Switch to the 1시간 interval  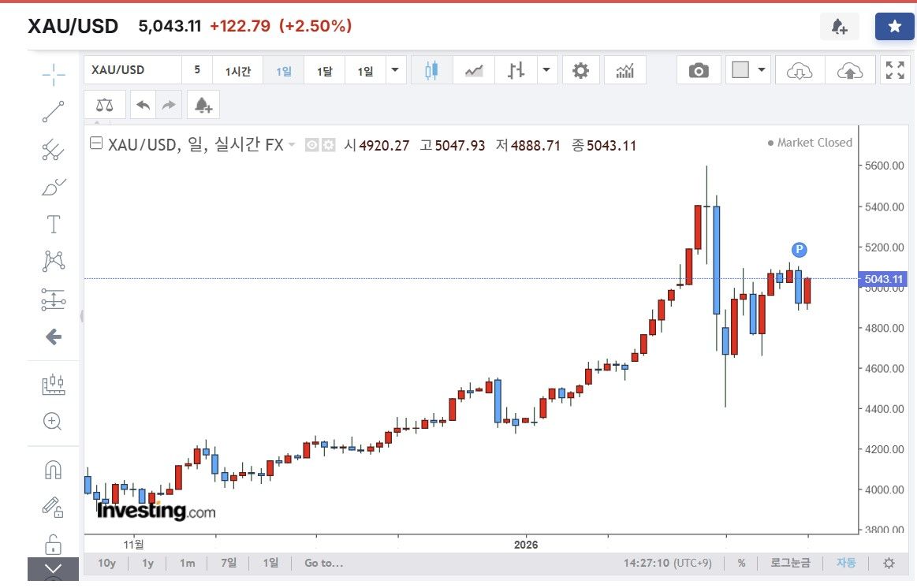pos(238,71)
